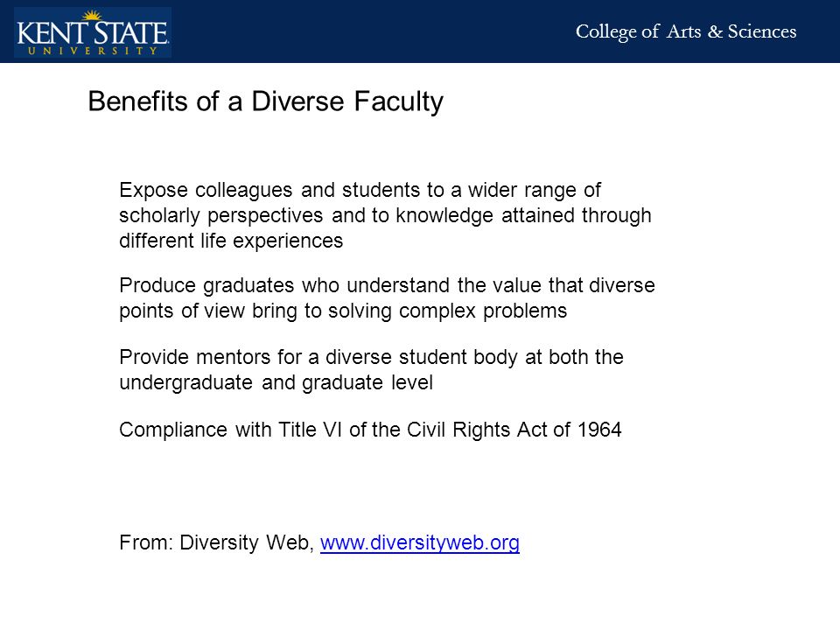This screenshot has width=840, height=630.
Task: Click the dark blue header banner
Action: click(x=420, y=31)
